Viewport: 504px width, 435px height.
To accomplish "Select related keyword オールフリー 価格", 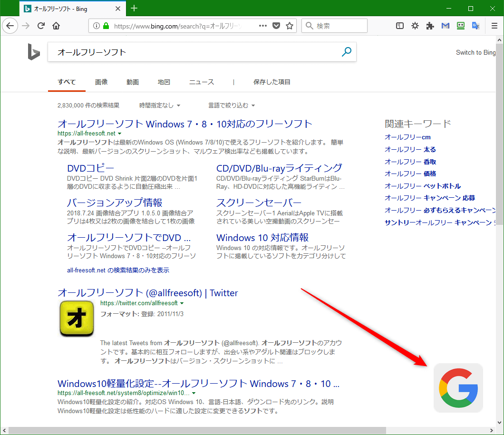I will pyautogui.click(x=410, y=174).
